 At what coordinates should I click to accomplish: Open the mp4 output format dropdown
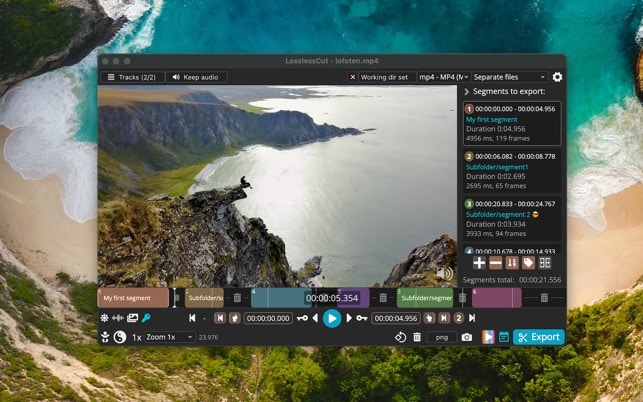point(443,77)
